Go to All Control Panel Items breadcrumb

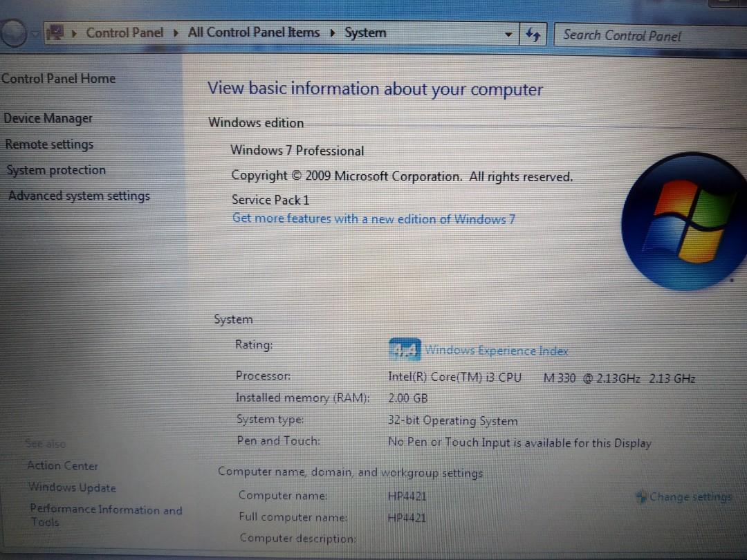point(253,32)
